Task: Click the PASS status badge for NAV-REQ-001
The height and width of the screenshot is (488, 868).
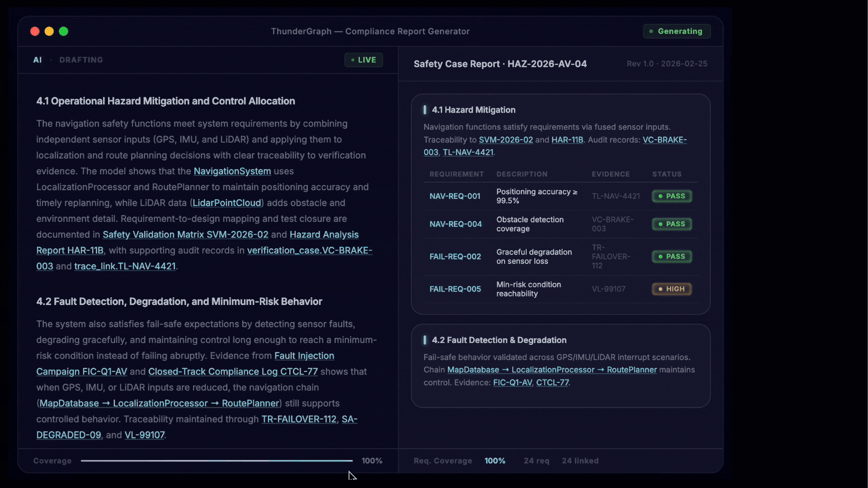Action: [672, 196]
